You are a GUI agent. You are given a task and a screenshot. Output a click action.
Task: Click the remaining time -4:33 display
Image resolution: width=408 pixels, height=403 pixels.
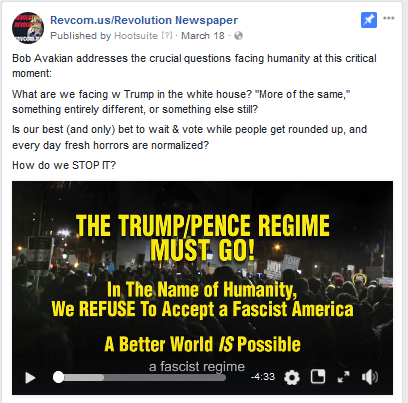(263, 377)
